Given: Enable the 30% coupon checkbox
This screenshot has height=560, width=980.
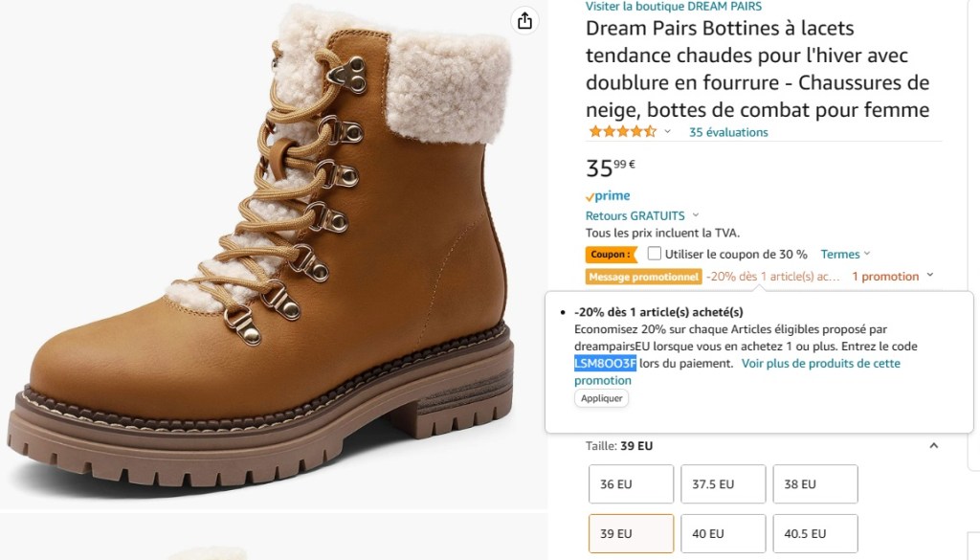Looking at the screenshot, I should click(655, 254).
